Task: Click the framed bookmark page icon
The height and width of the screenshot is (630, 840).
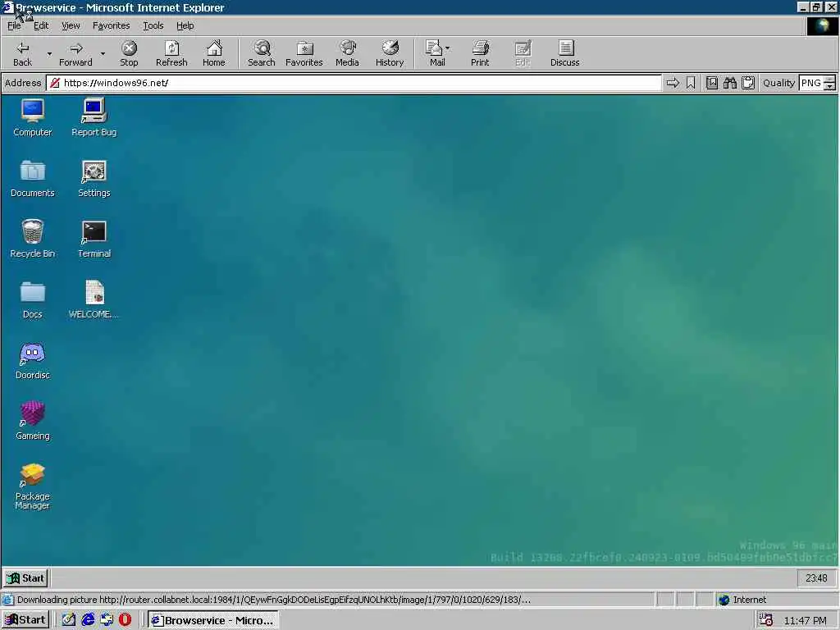Action: 712,83
